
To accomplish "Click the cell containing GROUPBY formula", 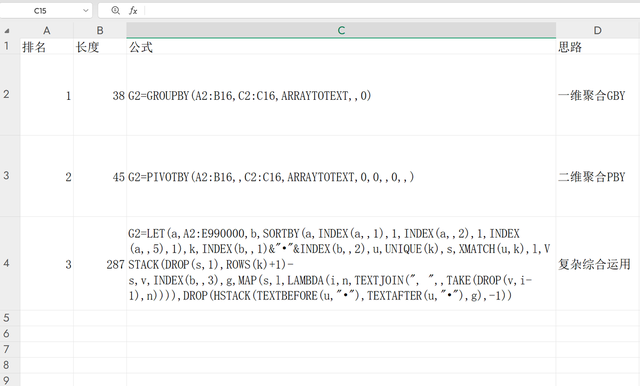I will click(x=341, y=95).
